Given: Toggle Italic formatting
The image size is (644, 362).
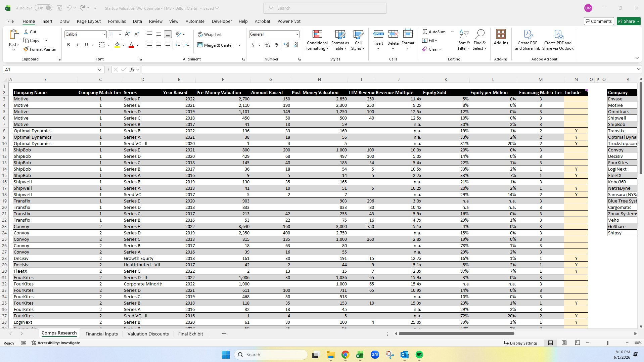Looking at the screenshot, I should click(x=77, y=45).
